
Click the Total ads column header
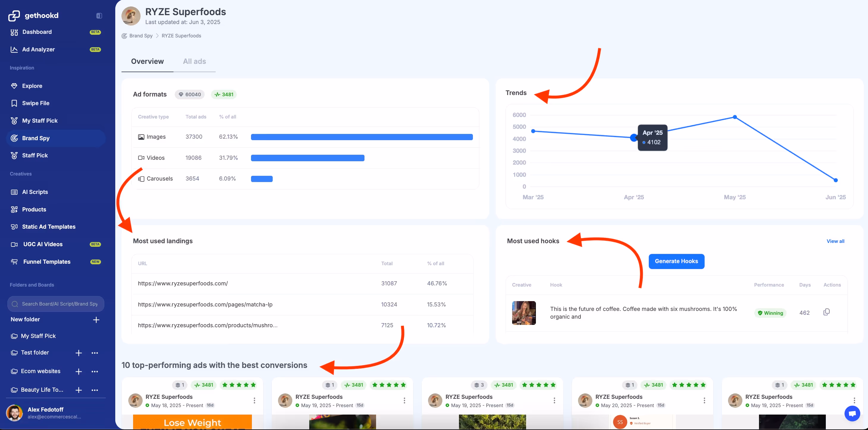click(x=196, y=117)
